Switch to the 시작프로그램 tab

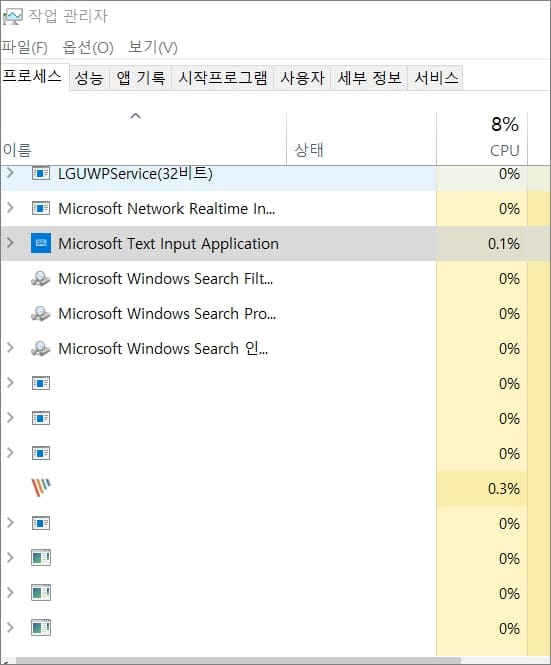[223, 78]
